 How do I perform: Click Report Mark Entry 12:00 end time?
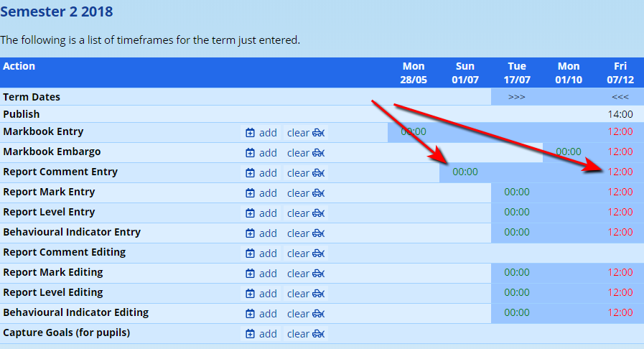point(620,192)
